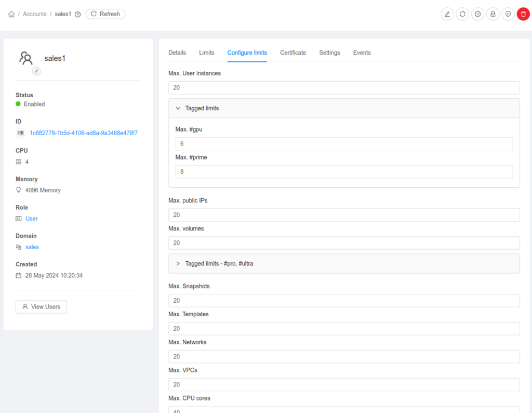Click the Max. Networks input field
This screenshot has height=413, width=532.
click(344, 357)
